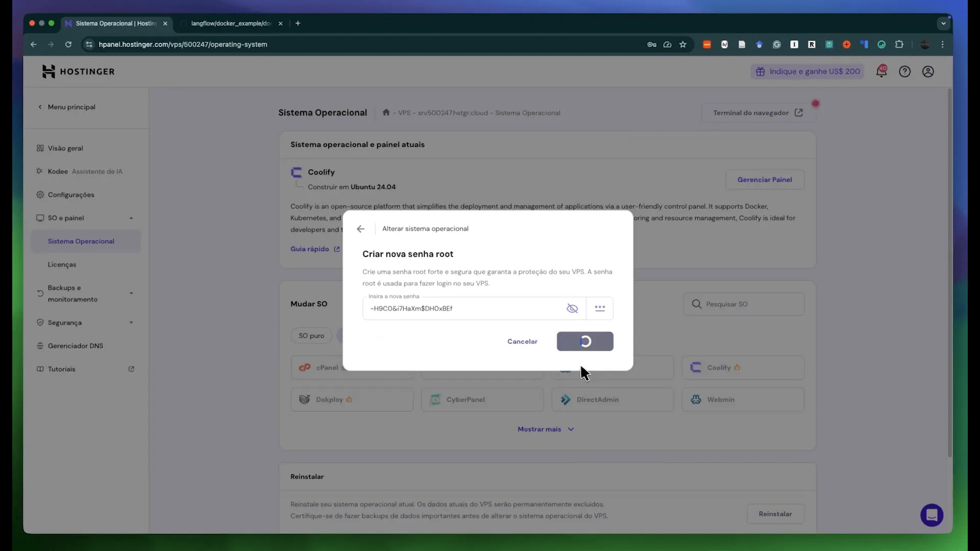Image resolution: width=980 pixels, height=551 pixels.
Task: Go back to Menu principal
Action: click(67, 107)
